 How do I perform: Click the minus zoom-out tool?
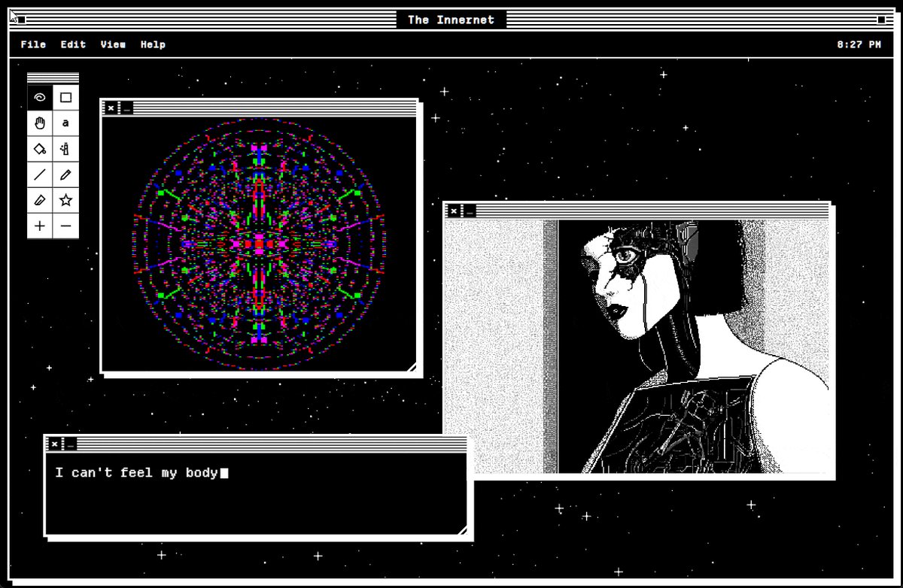(66, 226)
